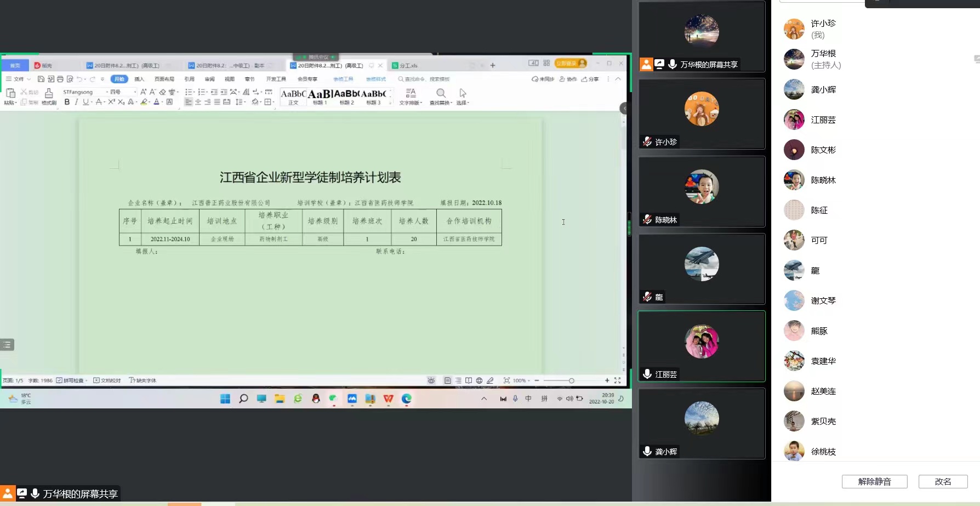This screenshot has height=506, width=980.
Task: Collapse the ribbon with chevron
Action: pos(618,79)
